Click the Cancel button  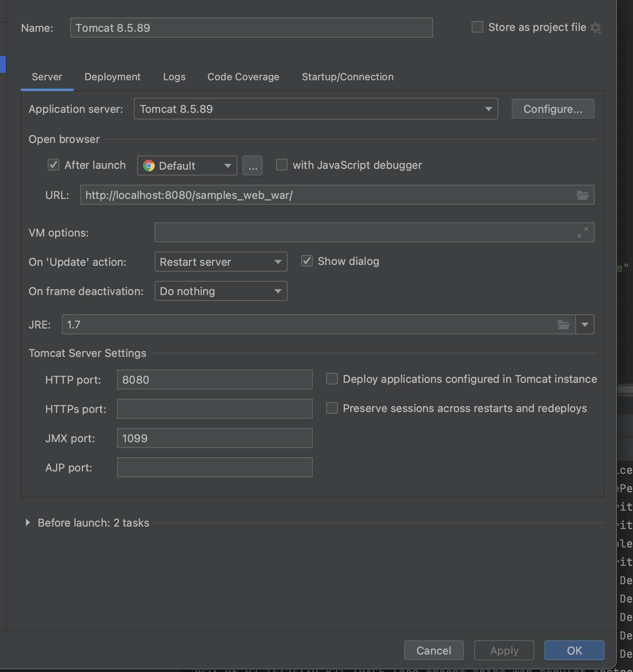(x=434, y=650)
